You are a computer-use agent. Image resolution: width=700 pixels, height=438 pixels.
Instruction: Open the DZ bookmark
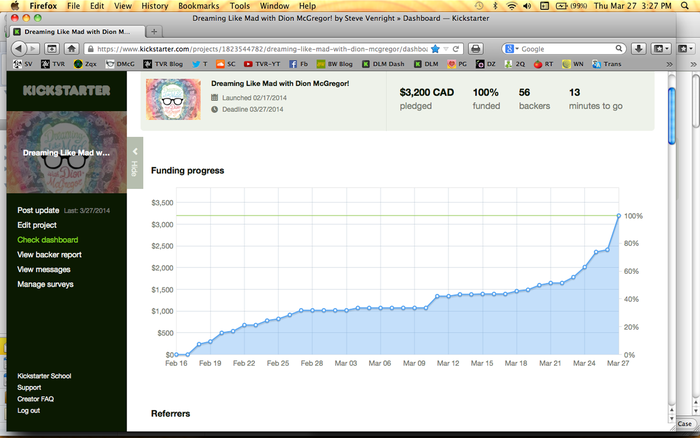point(486,64)
